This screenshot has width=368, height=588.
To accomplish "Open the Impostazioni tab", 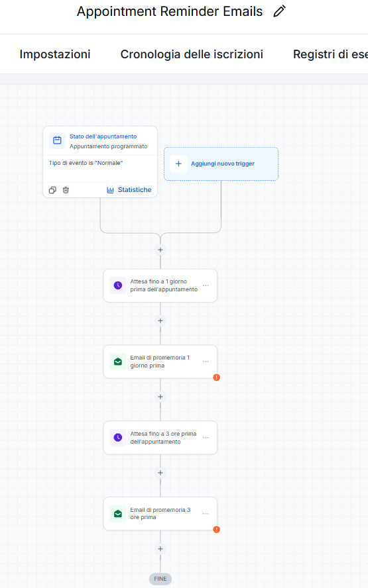I will (x=55, y=54).
